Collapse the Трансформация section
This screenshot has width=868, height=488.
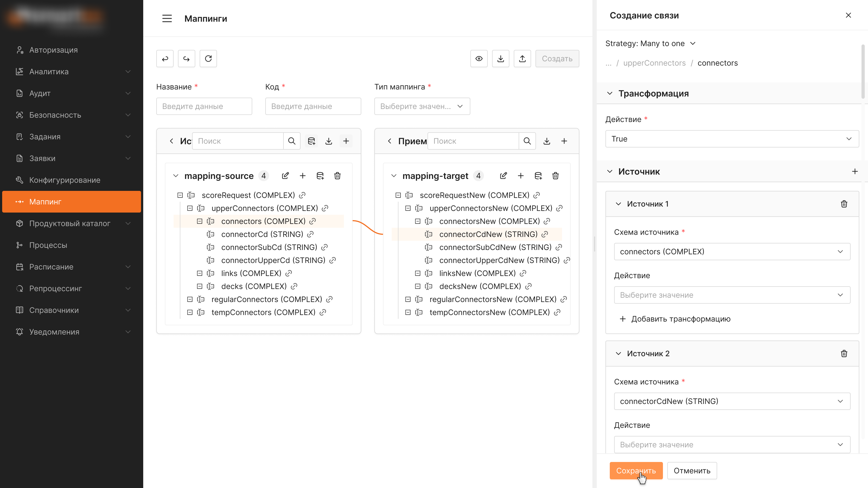point(609,93)
